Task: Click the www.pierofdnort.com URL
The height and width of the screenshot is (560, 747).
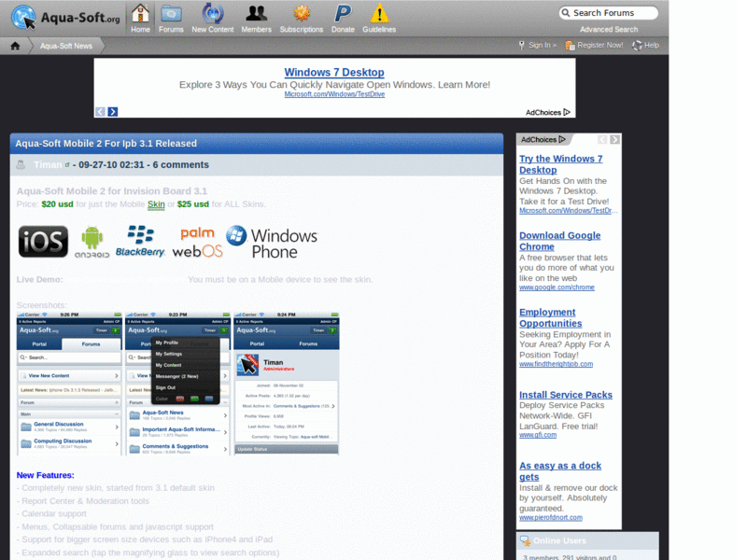Action: [551, 518]
